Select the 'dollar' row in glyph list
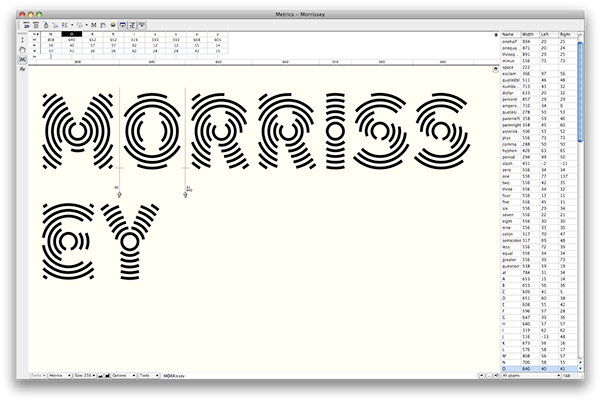The image size is (600, 401). [539, 93]
